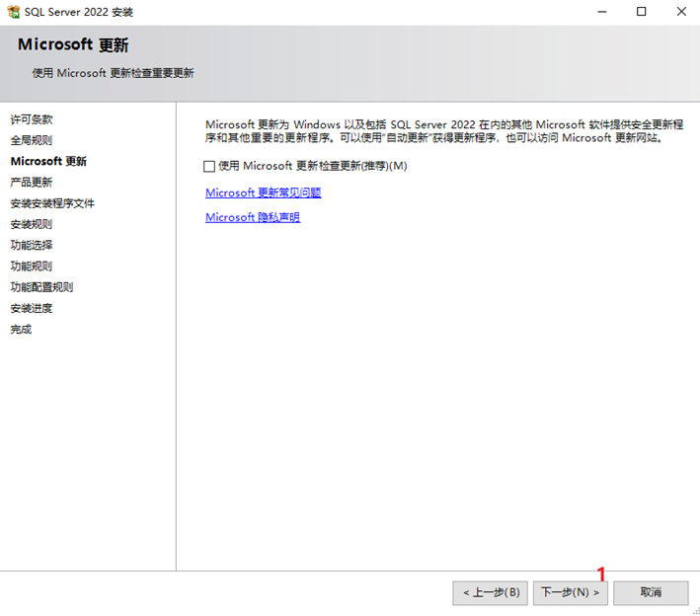
Task: Cancel setup with the 取消 button
Action: tap(651, 592)
